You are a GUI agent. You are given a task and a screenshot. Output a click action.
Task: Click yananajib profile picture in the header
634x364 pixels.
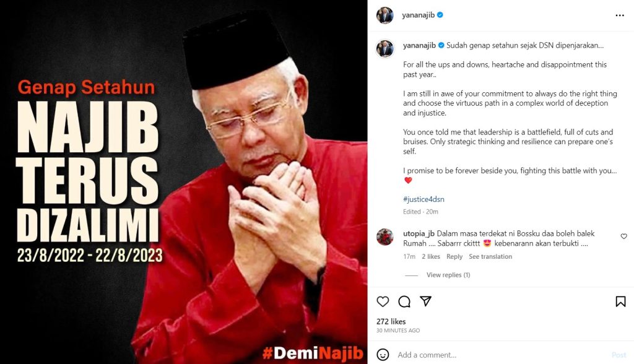pyautogui.click(x=384, y=15)
